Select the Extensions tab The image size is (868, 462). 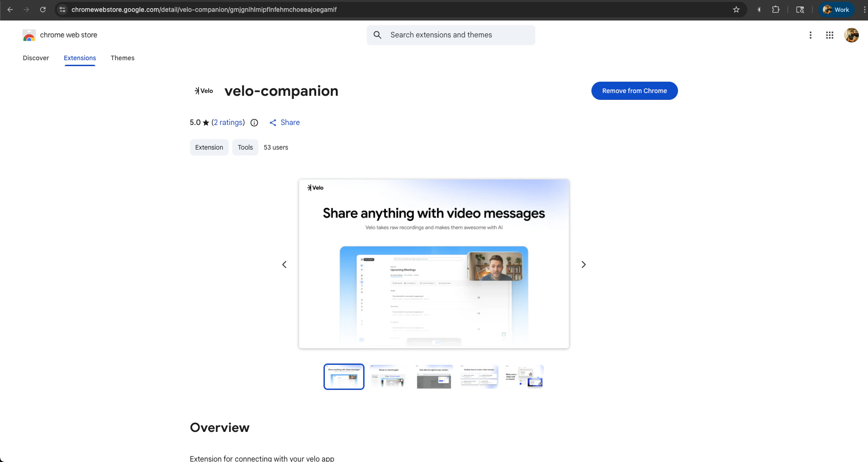80,58
